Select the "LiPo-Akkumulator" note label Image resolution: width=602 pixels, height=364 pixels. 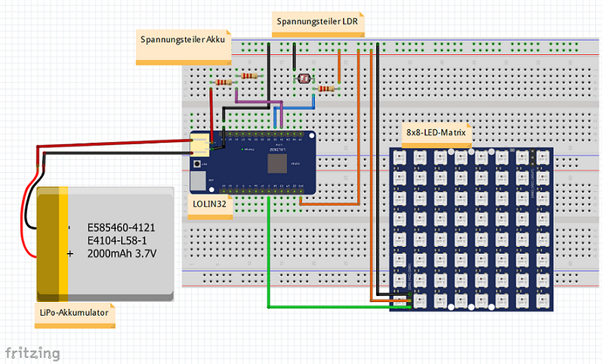pos(74,312)
